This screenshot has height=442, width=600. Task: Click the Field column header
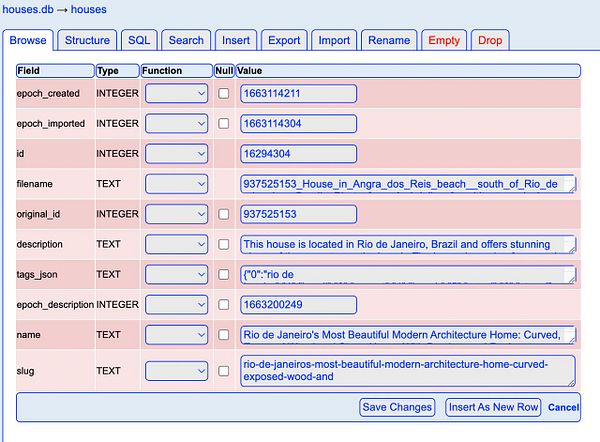[x=55, y=71]
